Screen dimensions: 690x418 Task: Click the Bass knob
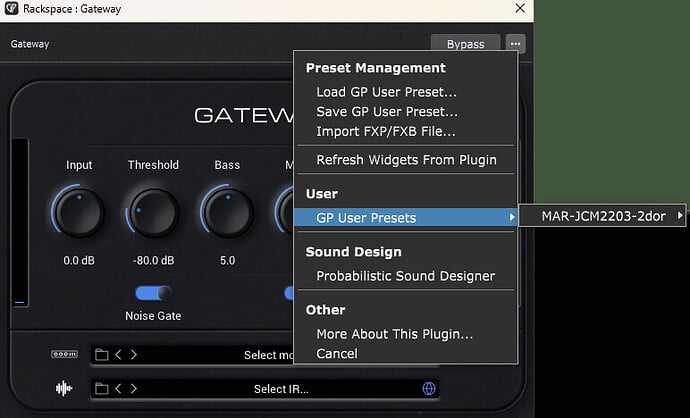[x=228, y=213]
